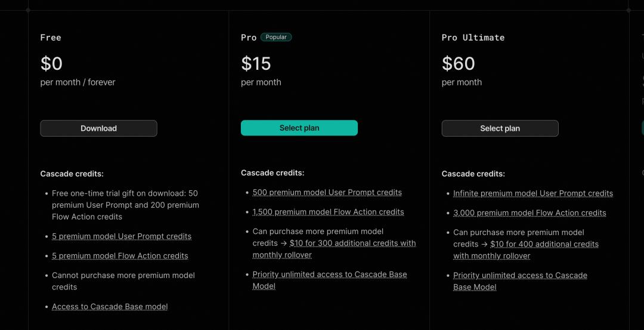Open the $10 for 400 additional credits link
Viewport: 644px width, 330px height.
pyautogui.click(x=544, y=244)
